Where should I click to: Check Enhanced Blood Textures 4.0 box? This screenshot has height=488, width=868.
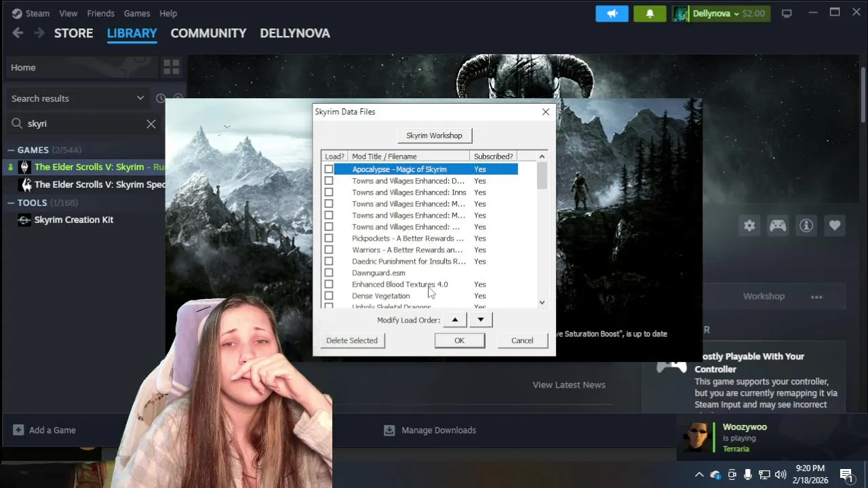pos(329,285)
